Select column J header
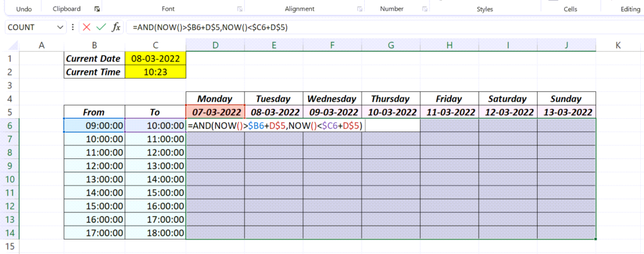 click(567, 45)
